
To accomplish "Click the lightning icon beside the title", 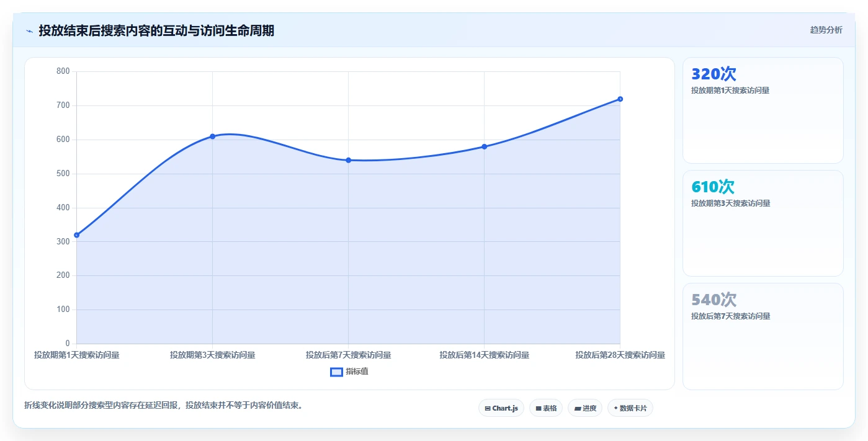I will point(30,30).
